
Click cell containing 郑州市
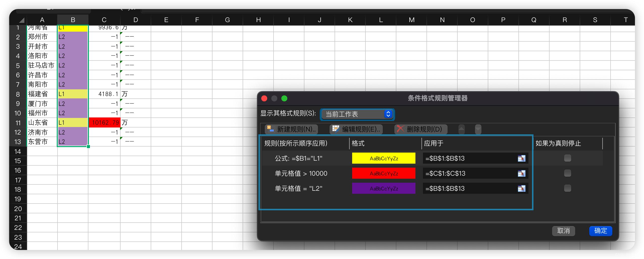(x=42, y=37)
